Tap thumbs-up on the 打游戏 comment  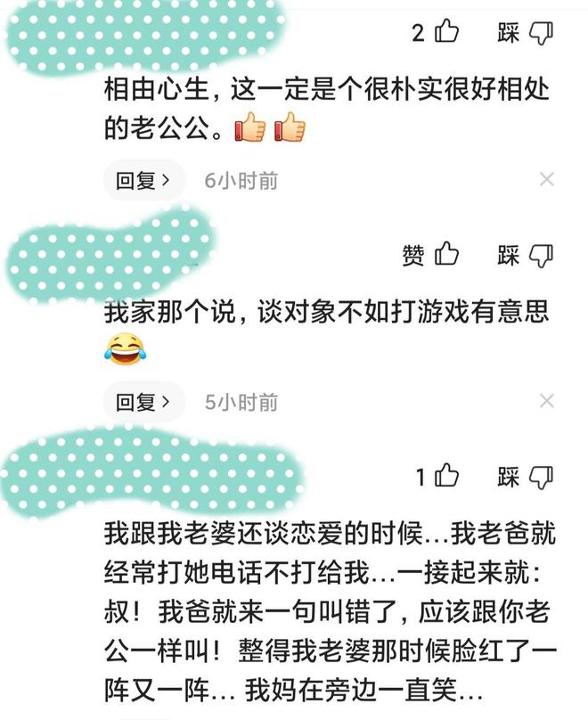446,253
